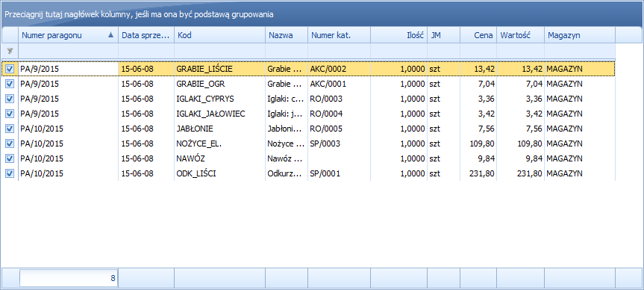Click name cell starting with Nożyce
Screen dimensions: 644x290
click(287, 144)
